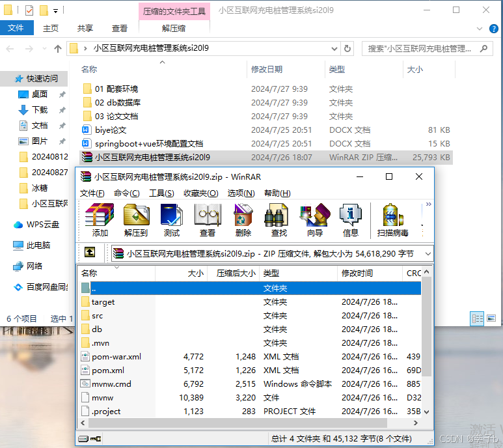This screenshot has width=503, height=448.
Task: Expand the Explorer ribbon chevron
Action: point(480,29)
